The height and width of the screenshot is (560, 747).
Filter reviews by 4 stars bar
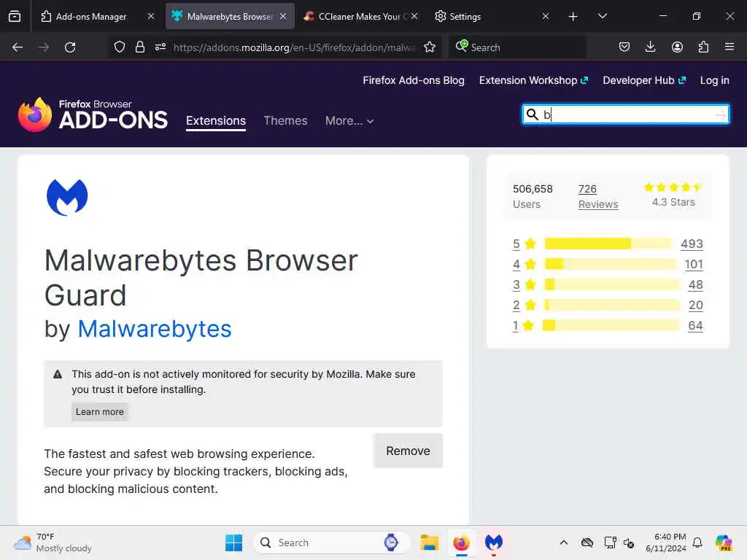point(611,264)
